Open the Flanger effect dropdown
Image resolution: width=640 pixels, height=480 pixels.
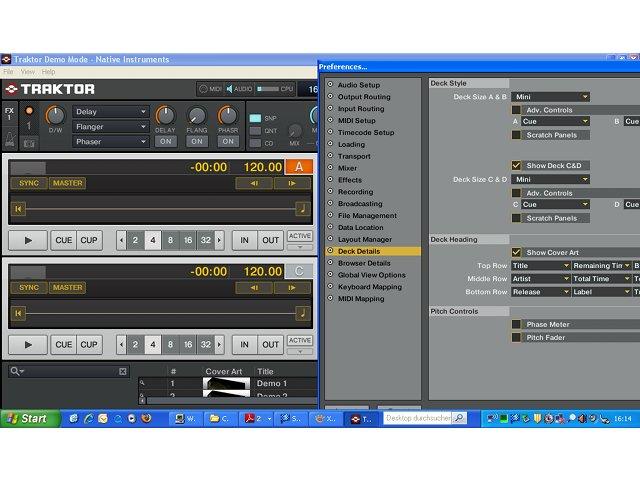(x=111, y=127)
